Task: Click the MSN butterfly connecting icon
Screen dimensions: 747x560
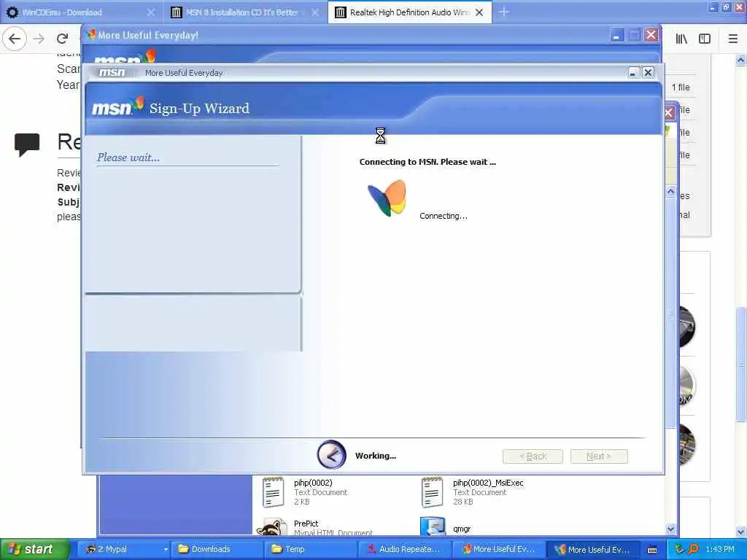Action: pos(387,198)
